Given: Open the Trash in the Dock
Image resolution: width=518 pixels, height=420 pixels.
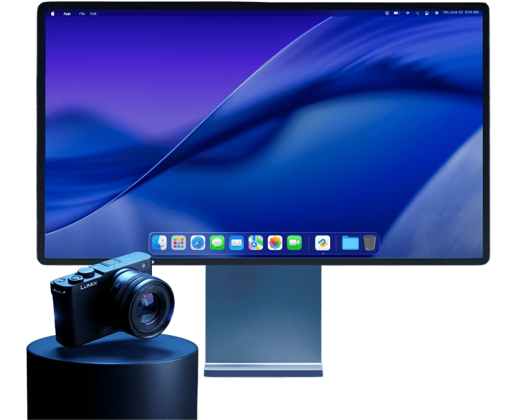Looking at the screenshot, I should (370, 243).
